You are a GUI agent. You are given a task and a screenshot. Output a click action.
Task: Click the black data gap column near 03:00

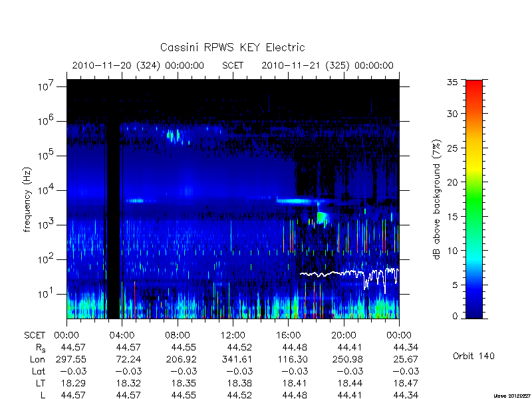click(113, 199)
